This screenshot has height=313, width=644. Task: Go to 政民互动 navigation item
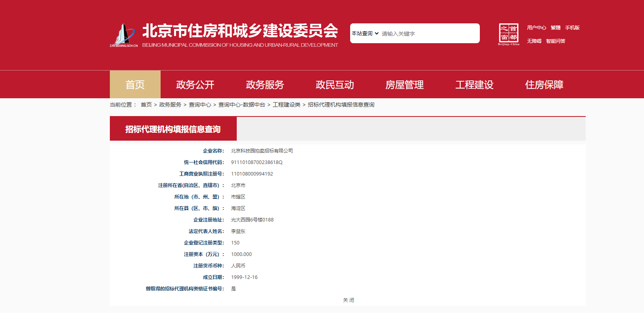[x=335, y=85]
